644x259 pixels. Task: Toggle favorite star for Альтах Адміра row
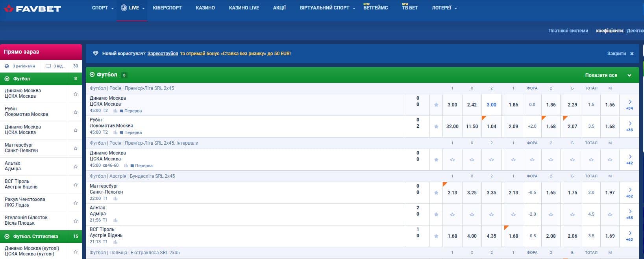tap(436, 214)
